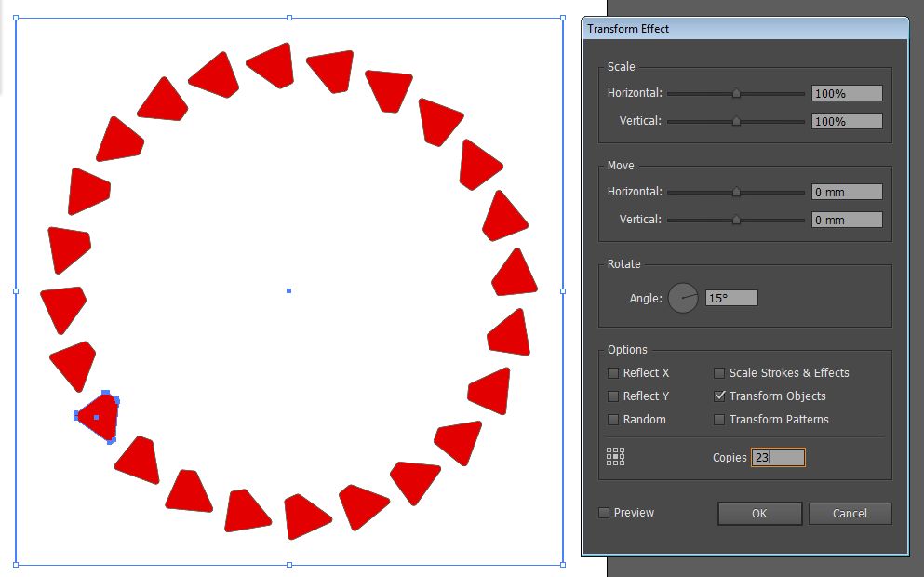The height and width of the screenshot is (577, 924).
Task: Click the bottom-center bounding box handle
Action: click(x=289, y=565)
